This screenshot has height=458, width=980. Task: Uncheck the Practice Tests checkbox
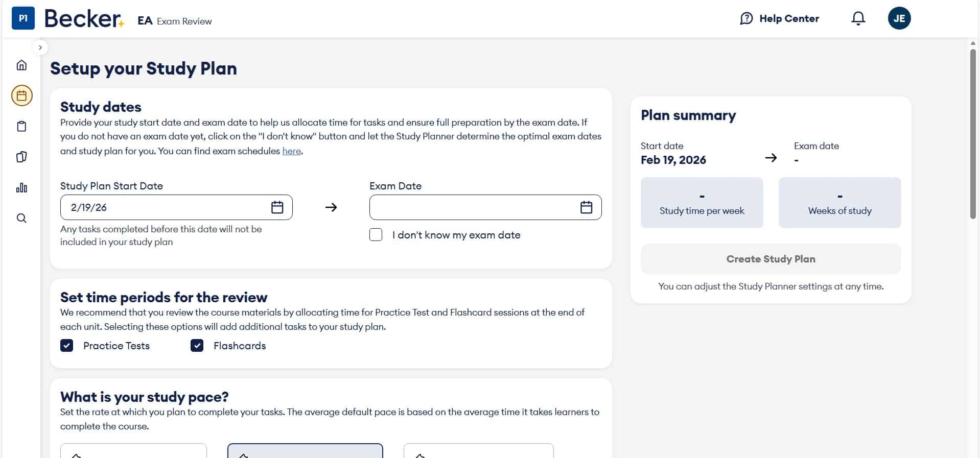point(67,346)
